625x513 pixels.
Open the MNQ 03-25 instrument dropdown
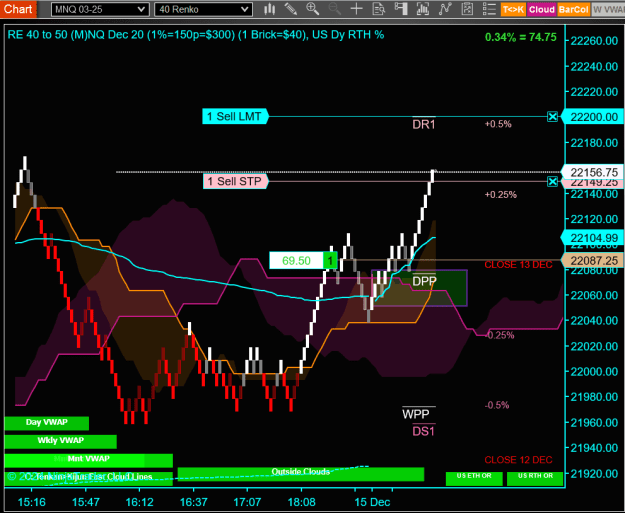(100, 9)
